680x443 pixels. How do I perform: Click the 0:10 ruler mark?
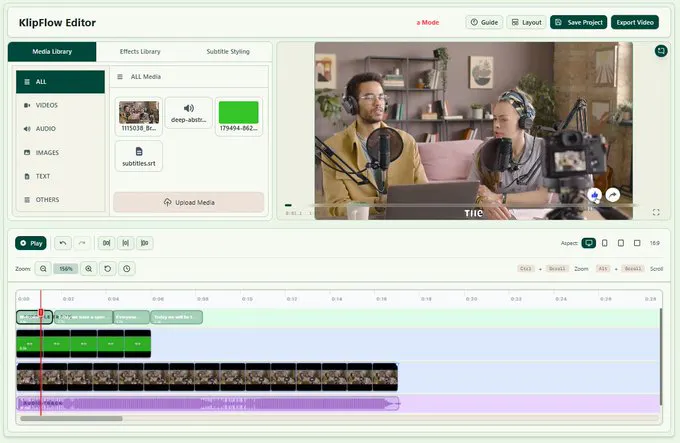pos(247,299)
